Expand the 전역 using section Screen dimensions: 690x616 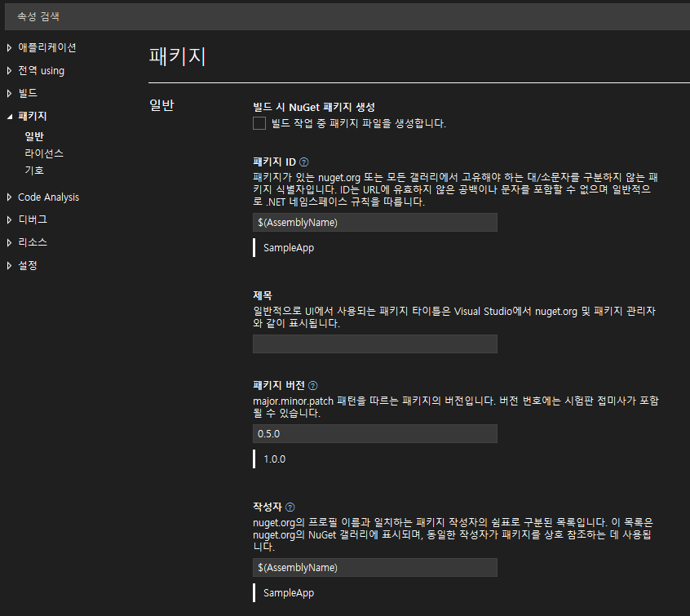(x=9, y=70)
